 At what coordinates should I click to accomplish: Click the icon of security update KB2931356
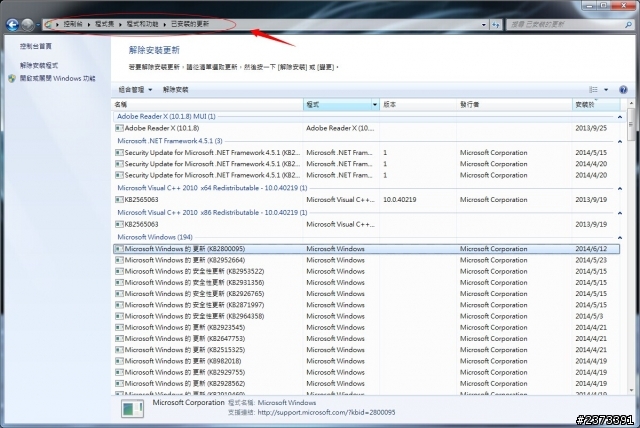pyautogui.click(x=119, y=282)
